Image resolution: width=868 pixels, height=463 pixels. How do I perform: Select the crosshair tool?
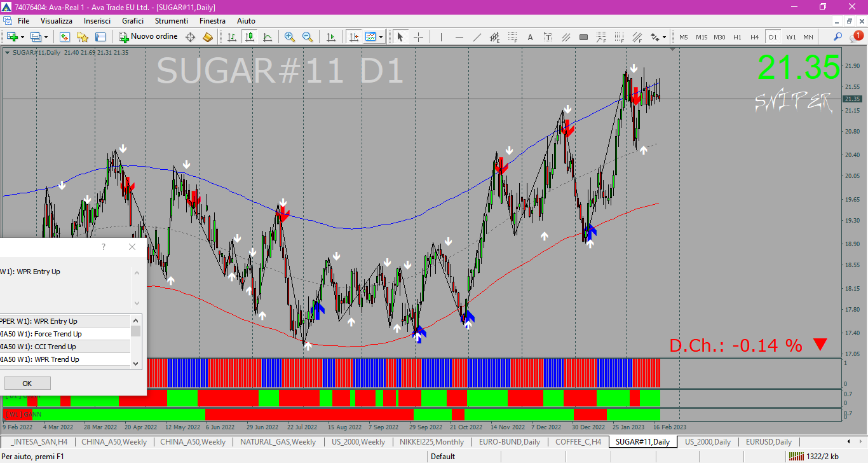pyautogui.click(x=418, y=37)
